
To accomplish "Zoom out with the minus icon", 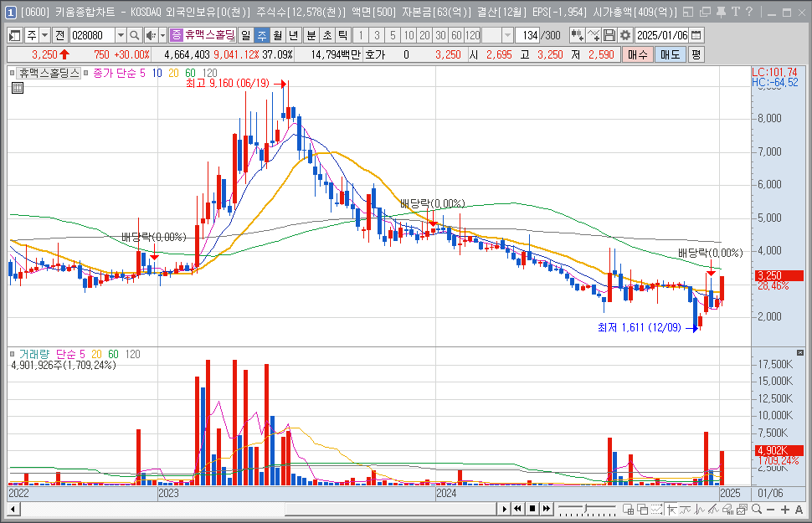I will tap(771, 510).
